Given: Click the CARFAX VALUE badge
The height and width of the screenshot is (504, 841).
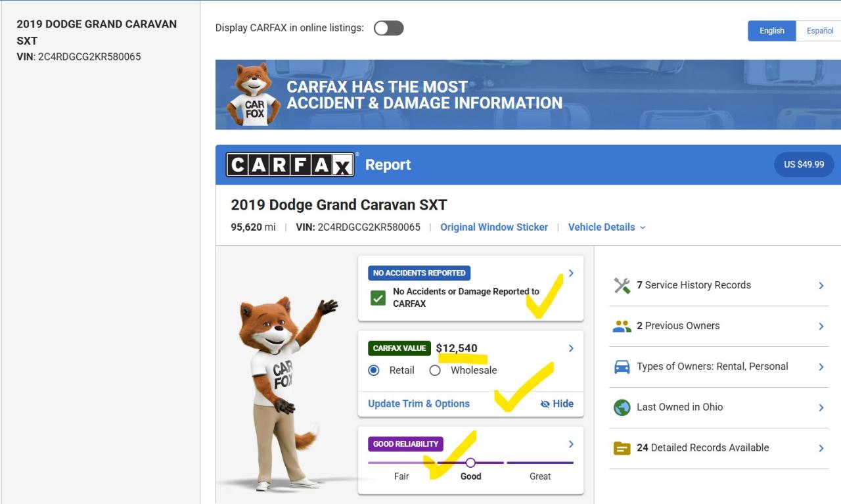Looking at the screenshot, I should 399,348.
